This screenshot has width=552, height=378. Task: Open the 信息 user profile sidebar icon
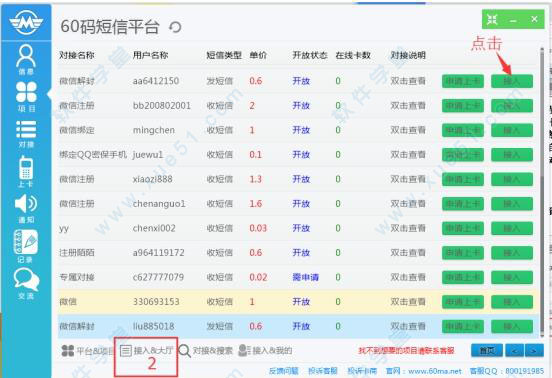click(26, 59)
